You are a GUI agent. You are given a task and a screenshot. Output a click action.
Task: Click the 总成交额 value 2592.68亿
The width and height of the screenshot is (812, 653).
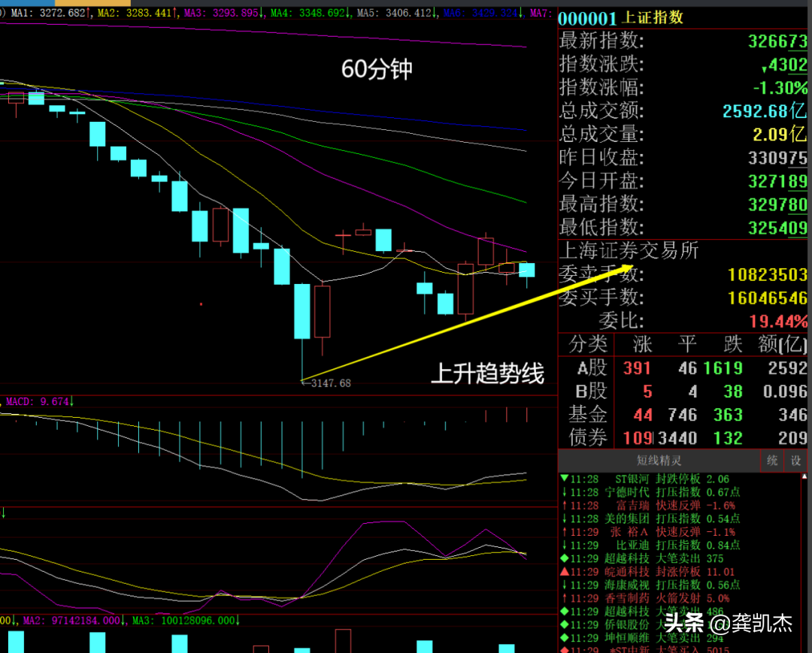(x=765, y=110)
